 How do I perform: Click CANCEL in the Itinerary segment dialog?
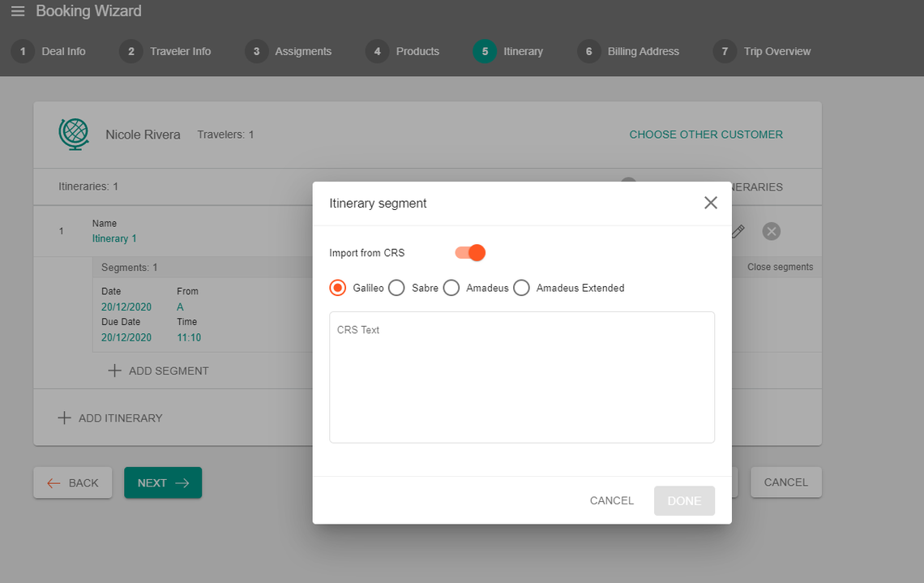(x=612, y=500)
